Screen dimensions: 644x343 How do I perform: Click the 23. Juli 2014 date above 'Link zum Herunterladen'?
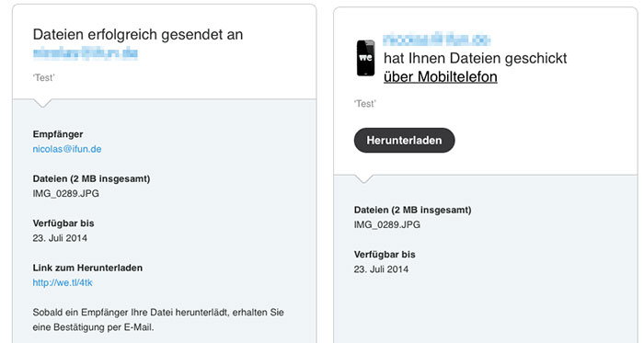click(x=60, y=238)
